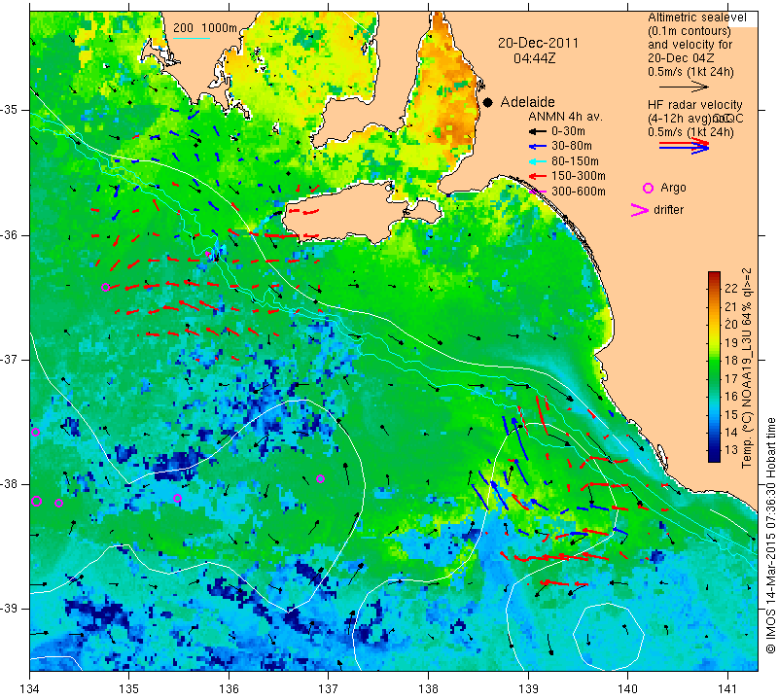The image size is (778, 700).
Task: Click the -35 latitude axis label
Action: coord(9,110)
